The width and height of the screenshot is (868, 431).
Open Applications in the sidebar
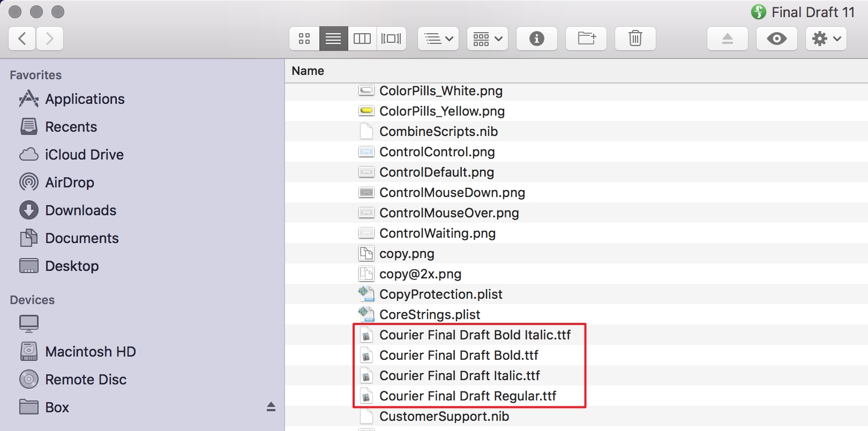(85, 99)
